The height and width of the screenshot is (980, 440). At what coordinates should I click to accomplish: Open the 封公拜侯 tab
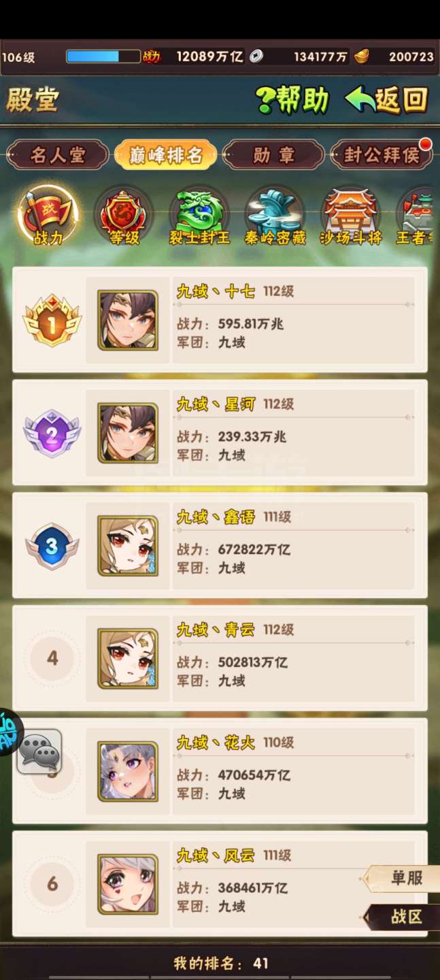pyautogui.click(x=382, y=155)
